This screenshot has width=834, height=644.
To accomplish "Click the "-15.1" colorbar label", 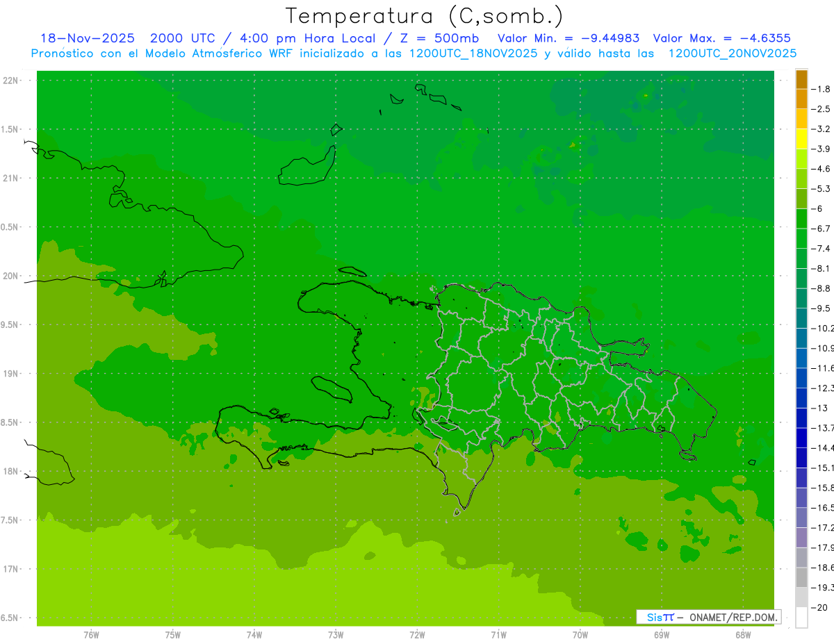I will pyautogui.click(x=821, y=468).
